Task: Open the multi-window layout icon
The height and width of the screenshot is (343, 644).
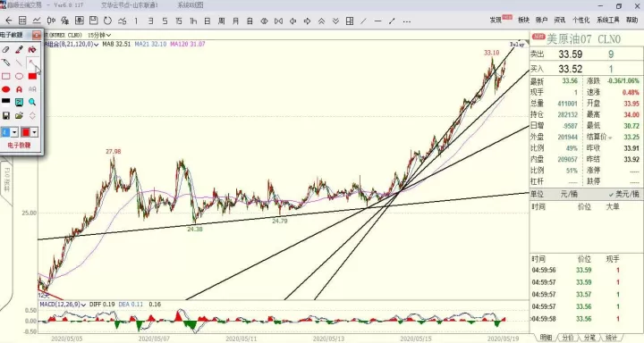Action: (x=350, y=21)
